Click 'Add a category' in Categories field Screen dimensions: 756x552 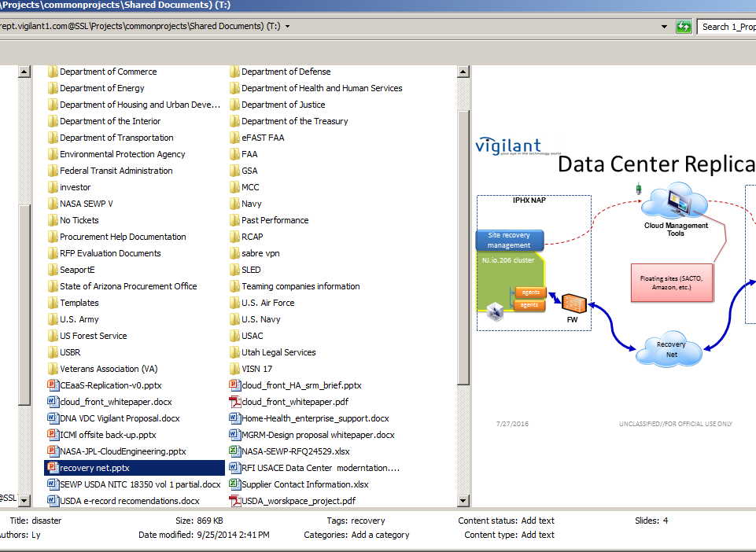381,535
